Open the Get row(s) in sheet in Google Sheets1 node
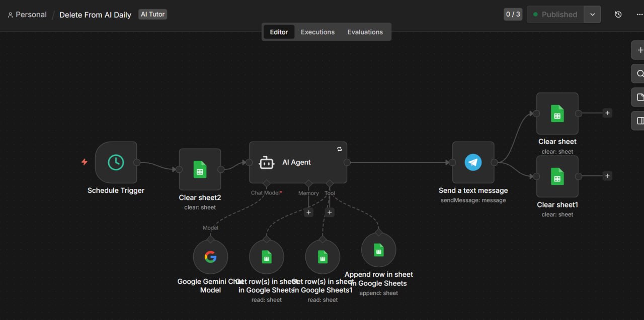The width and height of the screenshot is (644, 320). click(323, 257)
